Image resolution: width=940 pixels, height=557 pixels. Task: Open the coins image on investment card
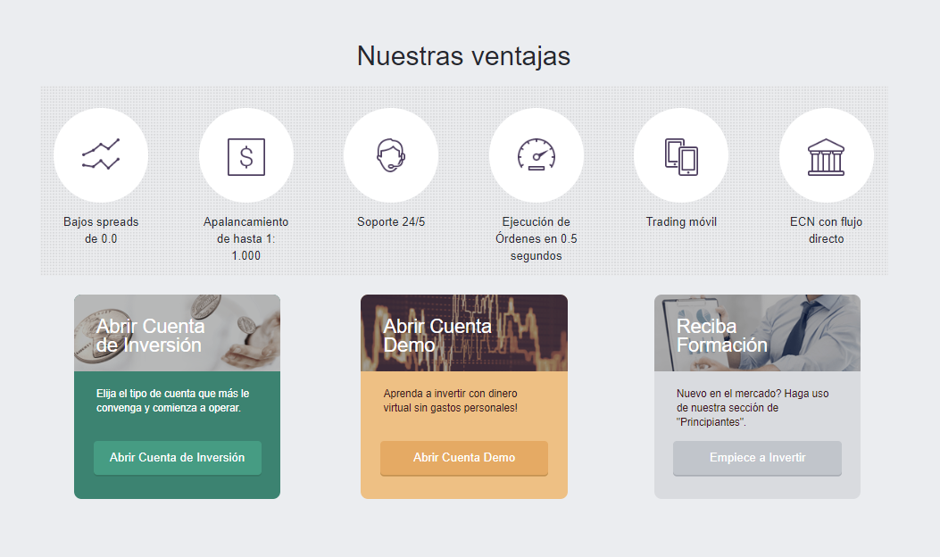(x=177, y=333)
